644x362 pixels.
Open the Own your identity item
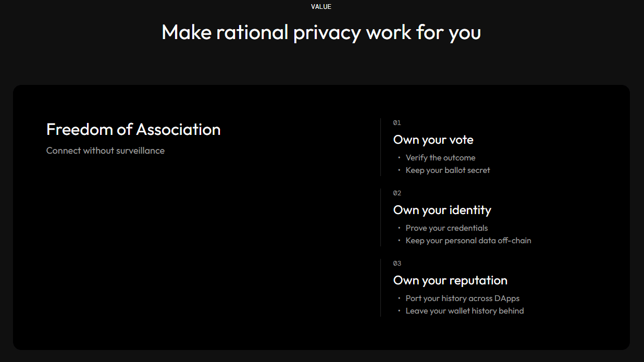[x=442, y=210]
